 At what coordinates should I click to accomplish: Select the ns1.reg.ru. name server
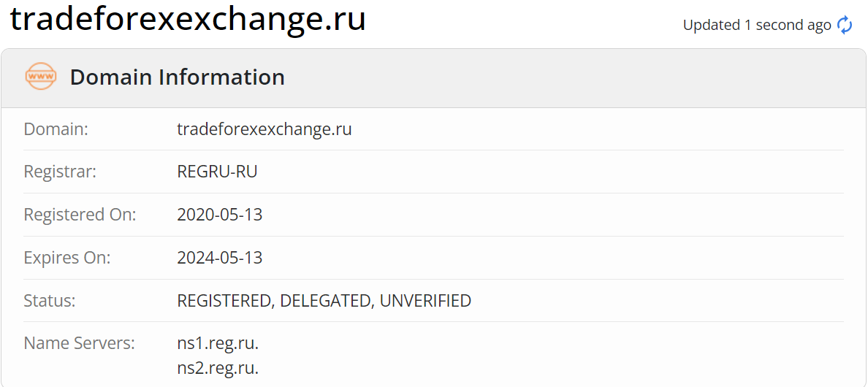(218, 343)
